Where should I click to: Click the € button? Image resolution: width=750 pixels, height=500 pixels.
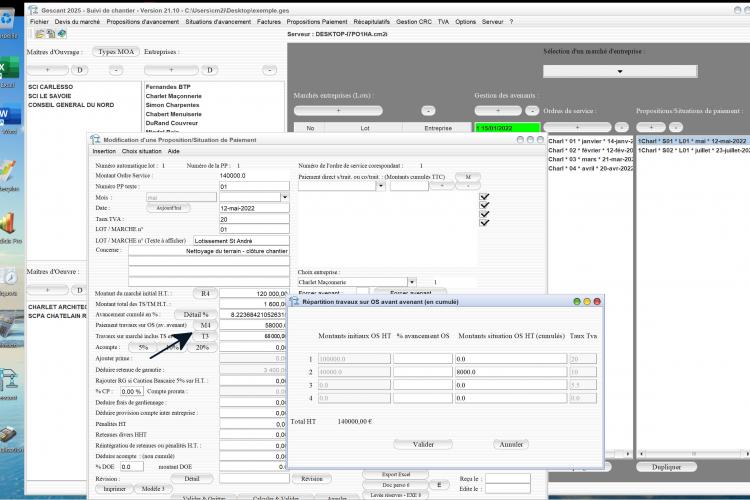(x=439, y=485)
